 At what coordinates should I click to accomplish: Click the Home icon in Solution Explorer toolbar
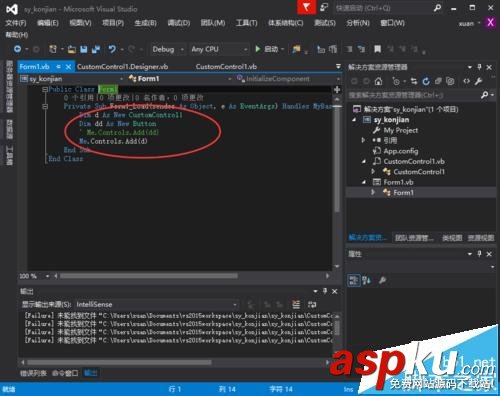click(x=378, y=81)
